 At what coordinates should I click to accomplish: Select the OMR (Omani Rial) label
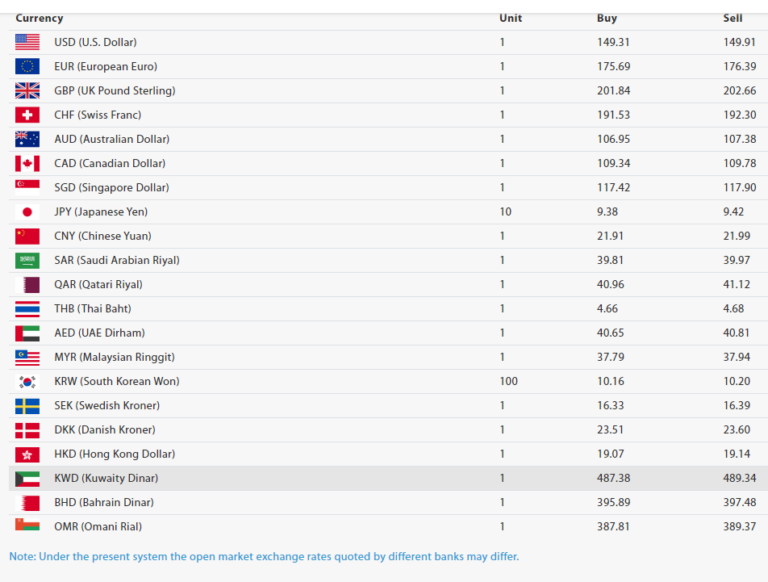[99, 526]
